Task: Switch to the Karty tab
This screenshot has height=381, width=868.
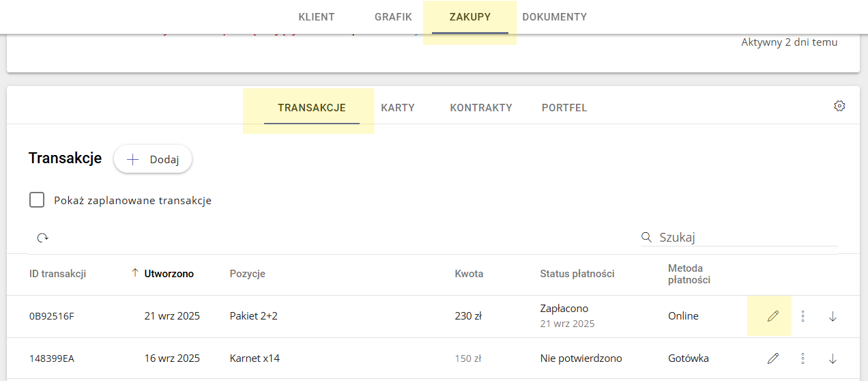Action: [x=398, y=108]
